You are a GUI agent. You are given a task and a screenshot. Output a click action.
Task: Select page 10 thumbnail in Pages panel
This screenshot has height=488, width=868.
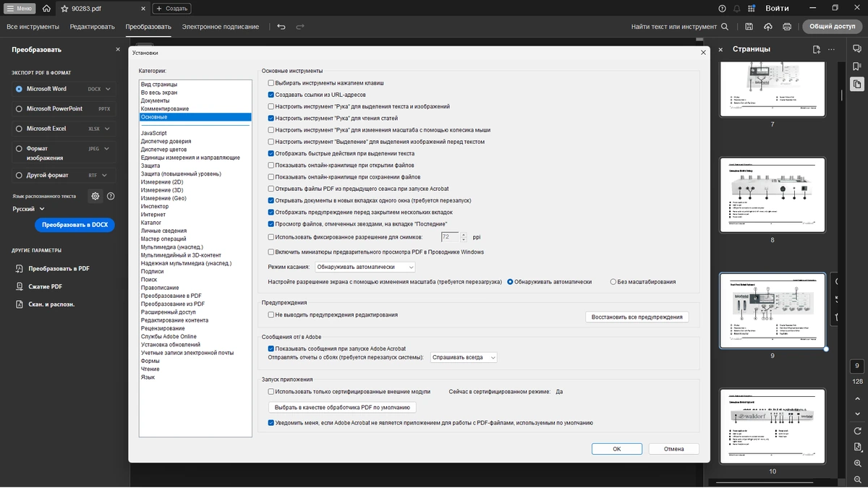773,427
